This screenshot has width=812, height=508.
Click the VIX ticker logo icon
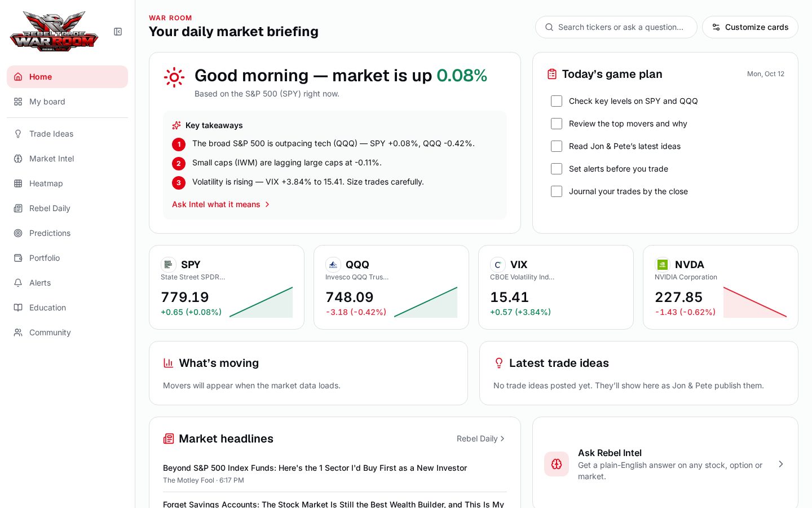[498, 265]
